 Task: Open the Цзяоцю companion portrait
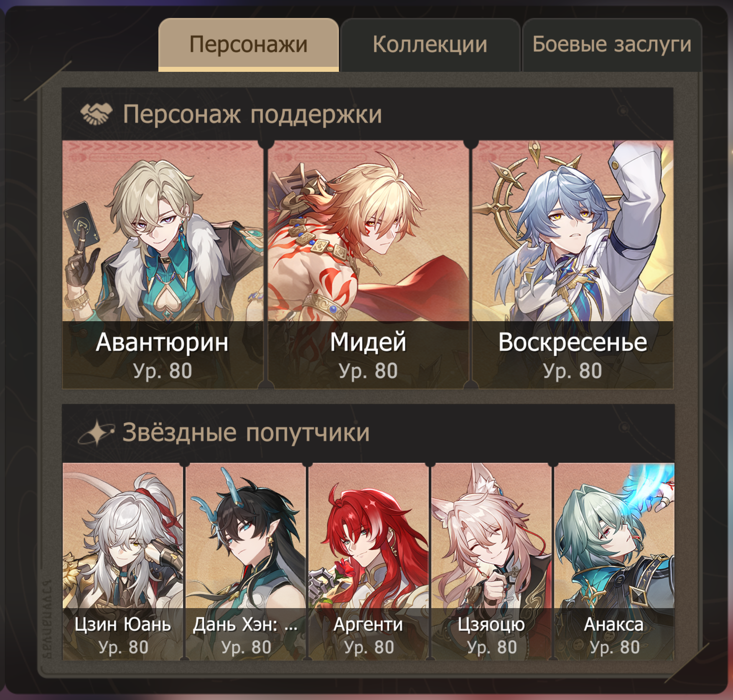click(x=491, y=561)
